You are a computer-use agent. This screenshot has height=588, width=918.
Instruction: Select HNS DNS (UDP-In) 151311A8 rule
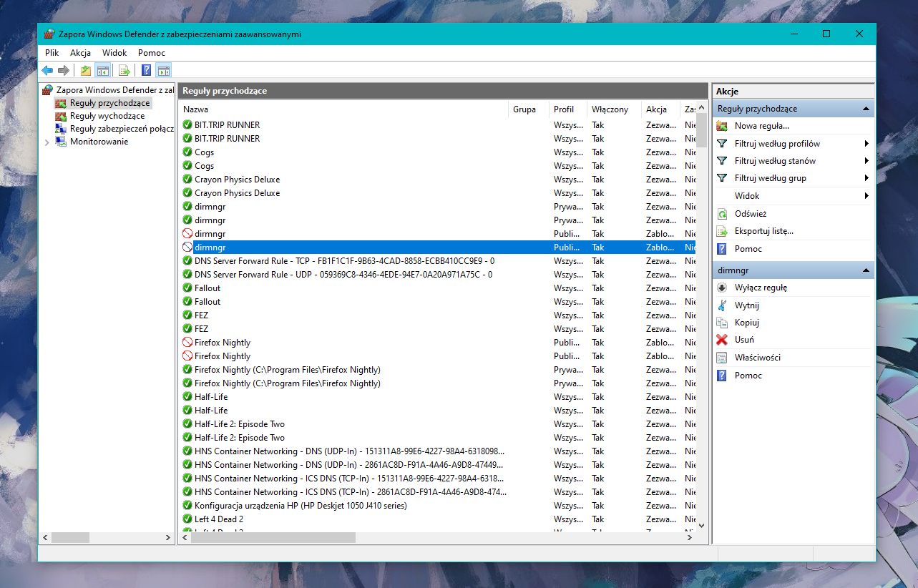click(437, 451)
